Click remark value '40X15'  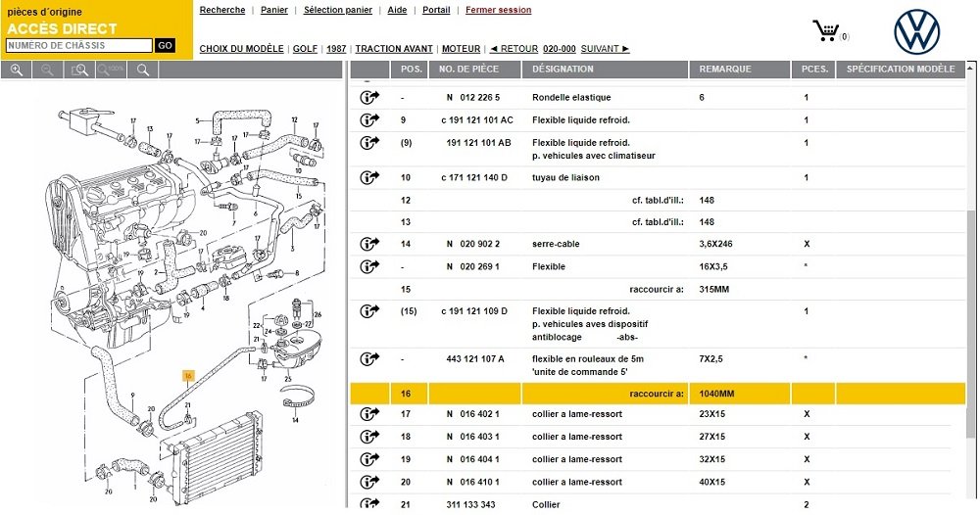coord(711,482)
